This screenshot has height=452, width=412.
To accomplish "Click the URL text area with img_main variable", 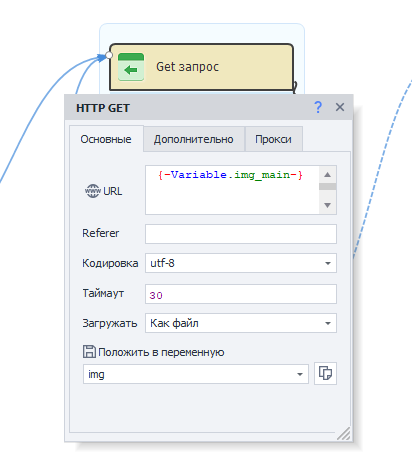I will pos(232,190).
